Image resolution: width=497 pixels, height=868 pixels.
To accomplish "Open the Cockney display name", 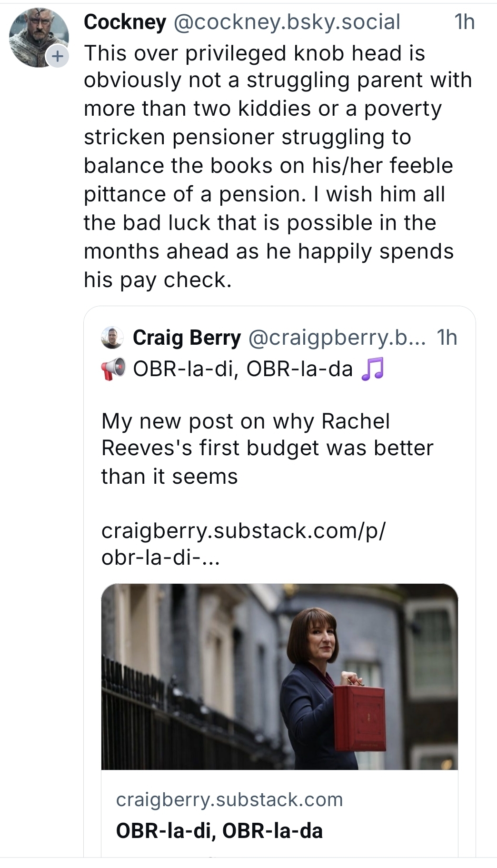I will 125,22.
